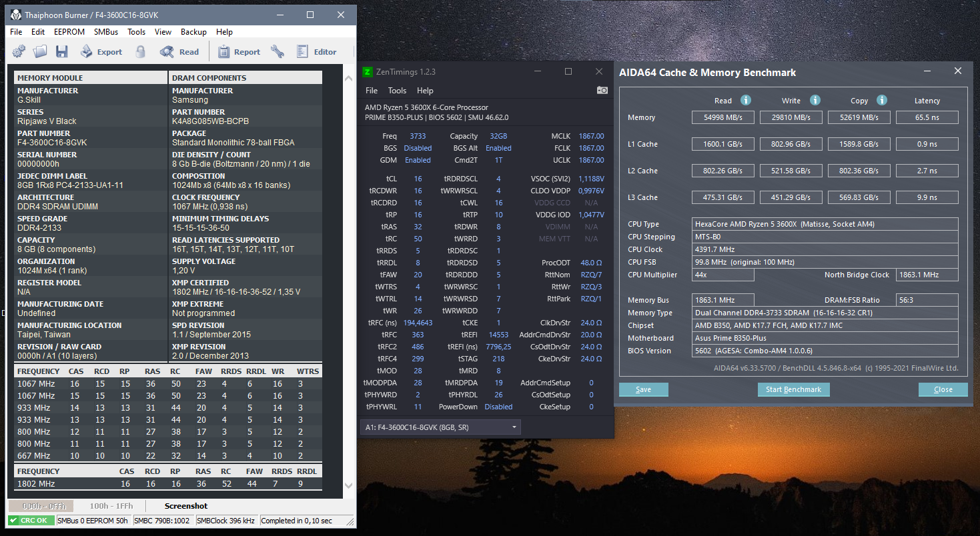Click the Export toolbar button
This screenshot has height=536, width=980.
101,51
